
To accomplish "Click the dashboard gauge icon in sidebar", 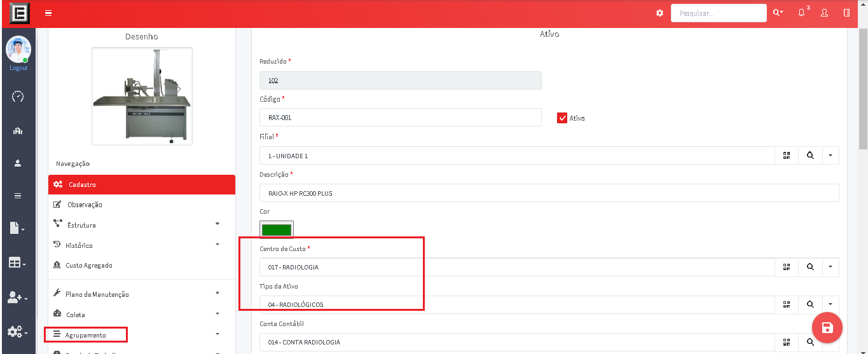I will click(18, 97).
